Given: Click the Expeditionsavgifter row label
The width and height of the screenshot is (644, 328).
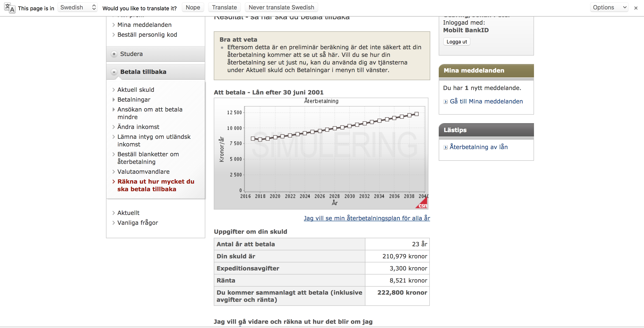Looking at the screenshot, I should 248,268.
